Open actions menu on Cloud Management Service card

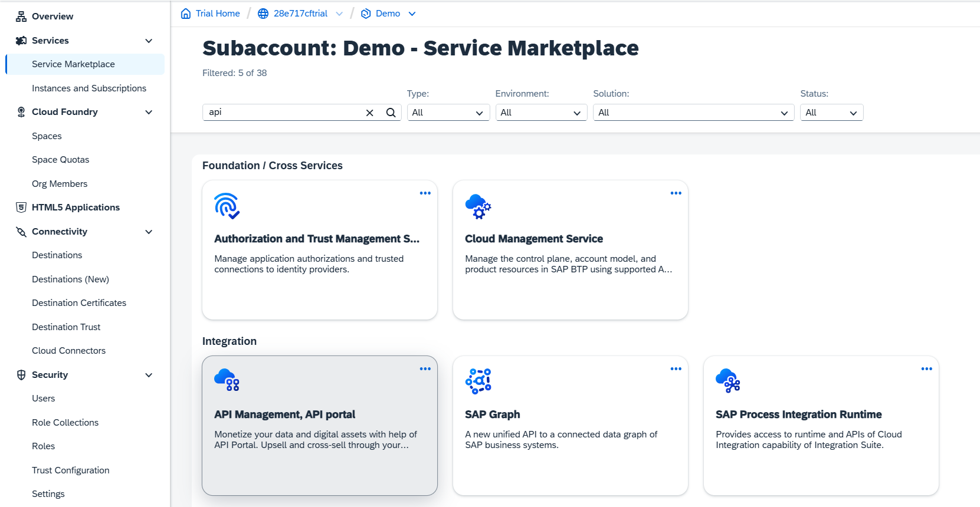[676, 193]
